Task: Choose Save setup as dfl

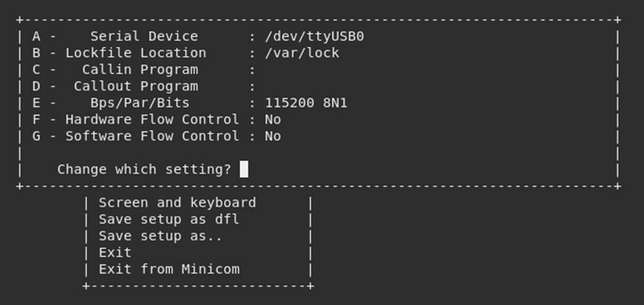Action: [169, 219]
